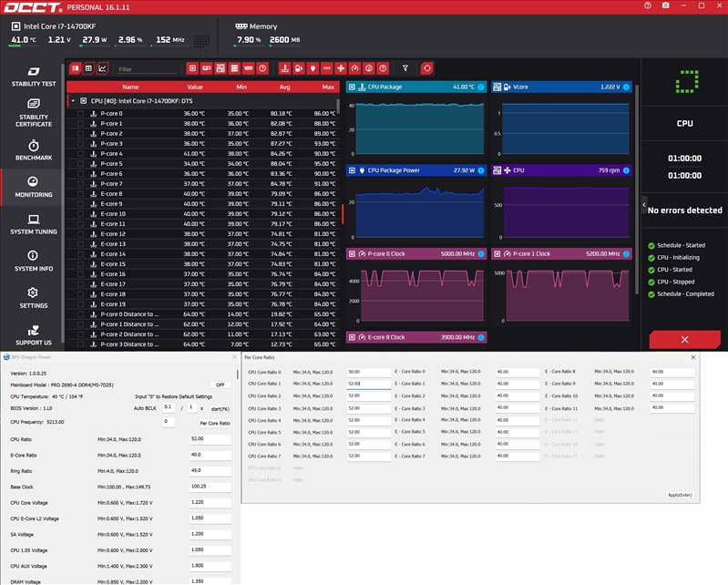
Task: Click the CPU Ratio value field 52.00
Action: (210, 439)
